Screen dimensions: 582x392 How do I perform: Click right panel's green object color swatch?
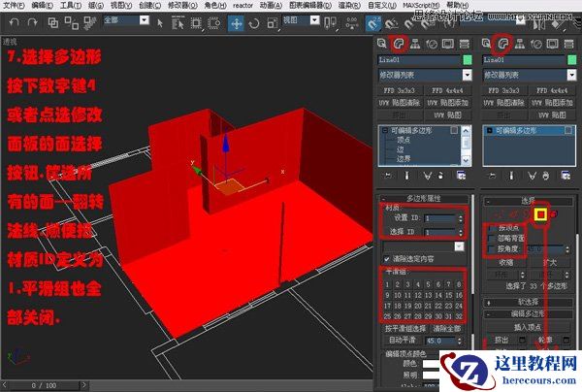(572, 60)
